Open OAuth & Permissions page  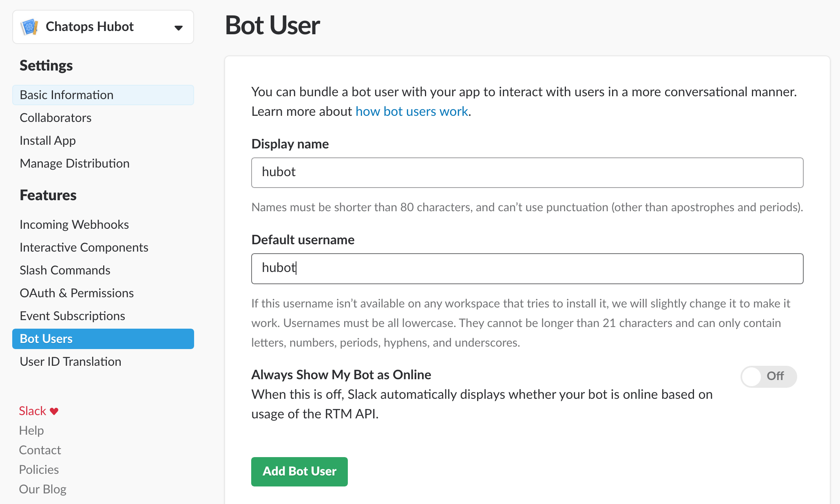pos(77,293)
